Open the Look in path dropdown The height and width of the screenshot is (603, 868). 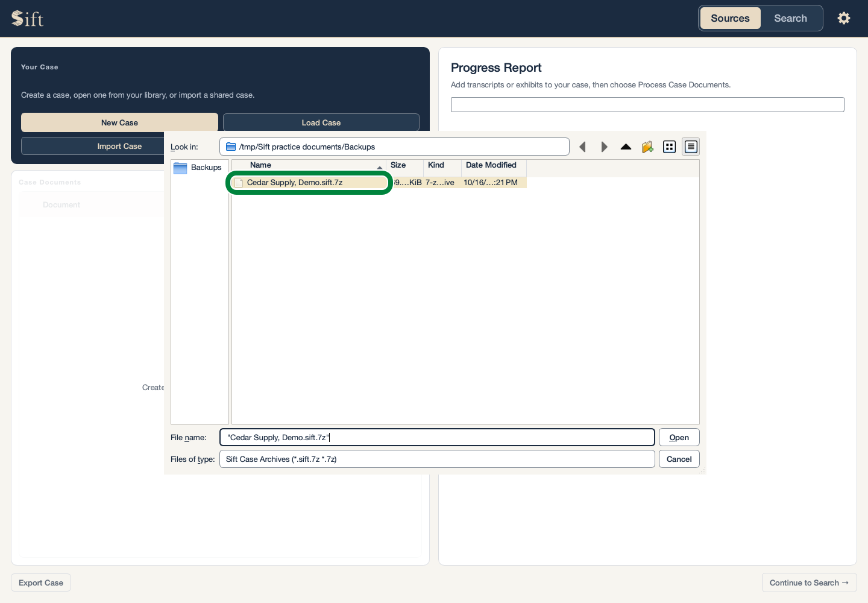(394, 147)
